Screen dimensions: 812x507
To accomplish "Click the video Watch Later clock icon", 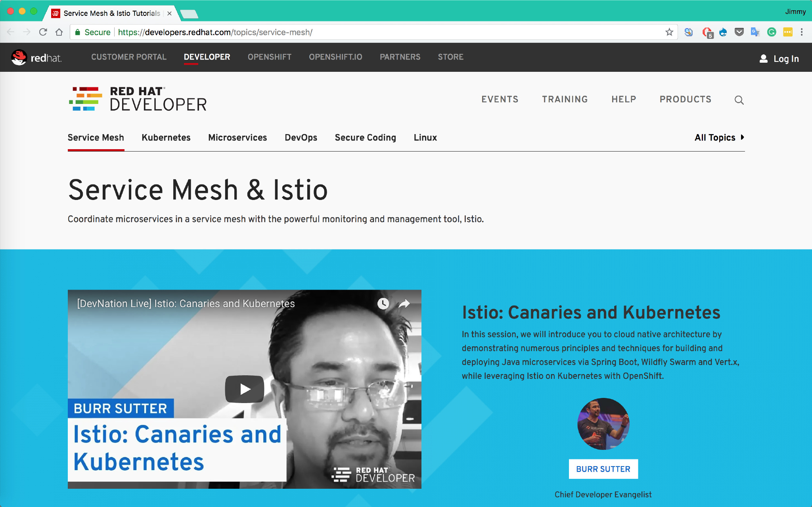I will (x=383, y=304).
